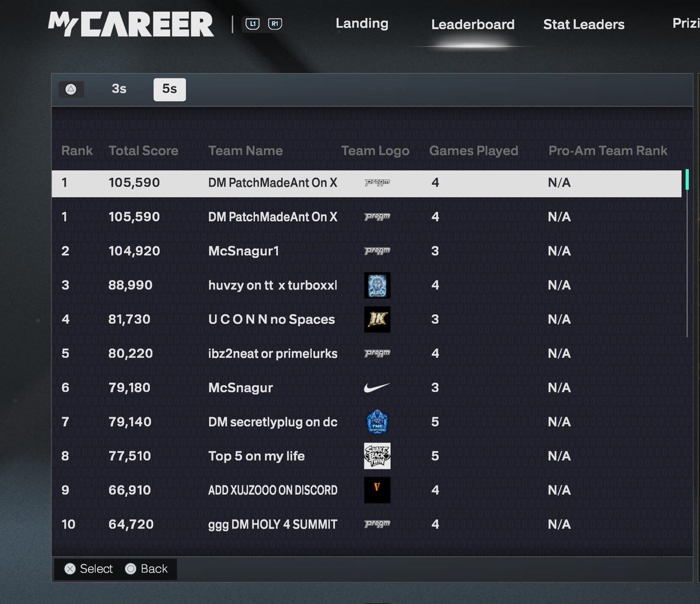Click the 64,720 total score
The width and height of the screenshot is (700, 604).
(x=131, y=524)
